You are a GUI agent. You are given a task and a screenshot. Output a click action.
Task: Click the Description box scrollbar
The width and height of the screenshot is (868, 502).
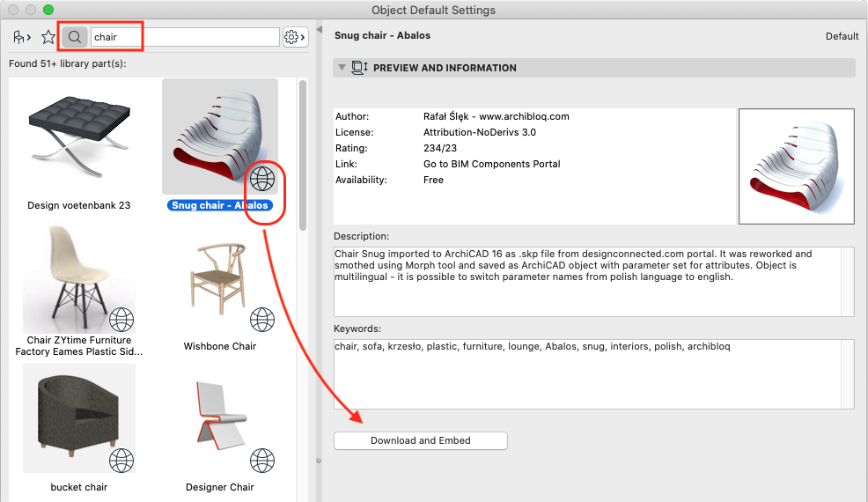coord(848,282)
